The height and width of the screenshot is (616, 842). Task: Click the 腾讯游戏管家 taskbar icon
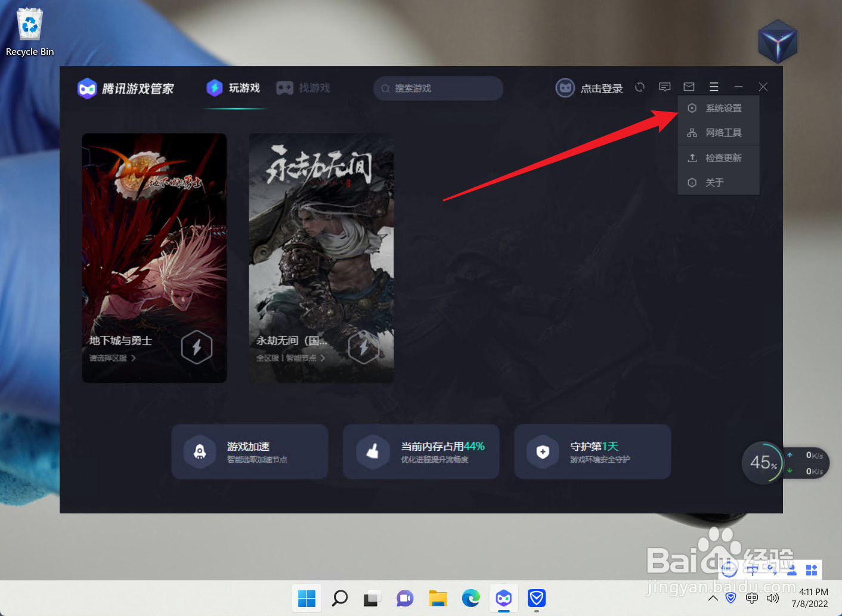[x=504, y=598]
